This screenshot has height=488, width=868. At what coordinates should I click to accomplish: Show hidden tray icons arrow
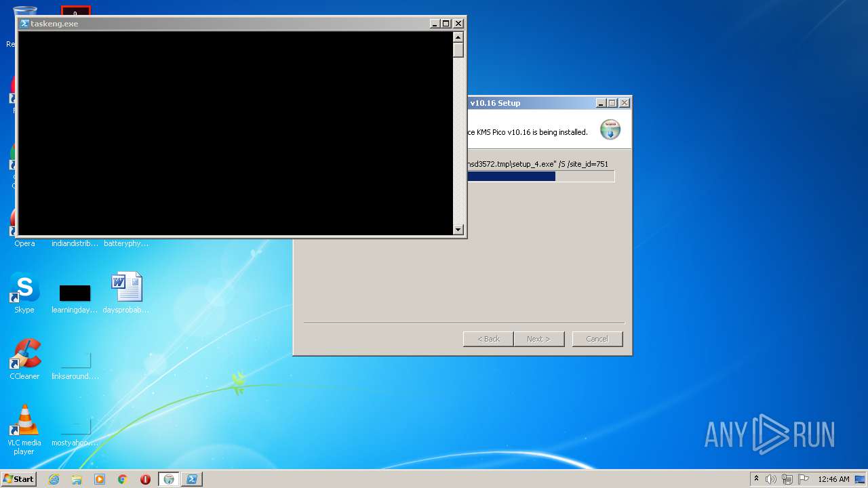756,479
